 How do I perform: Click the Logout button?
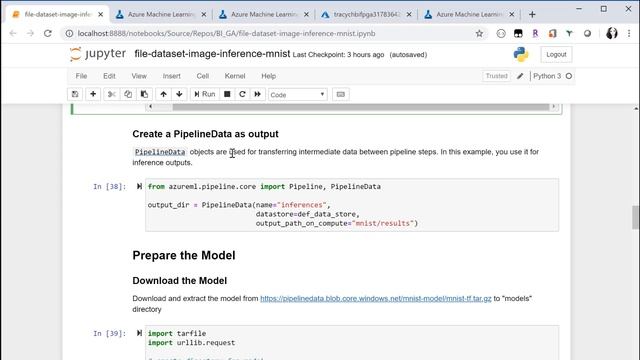(556, 54)
